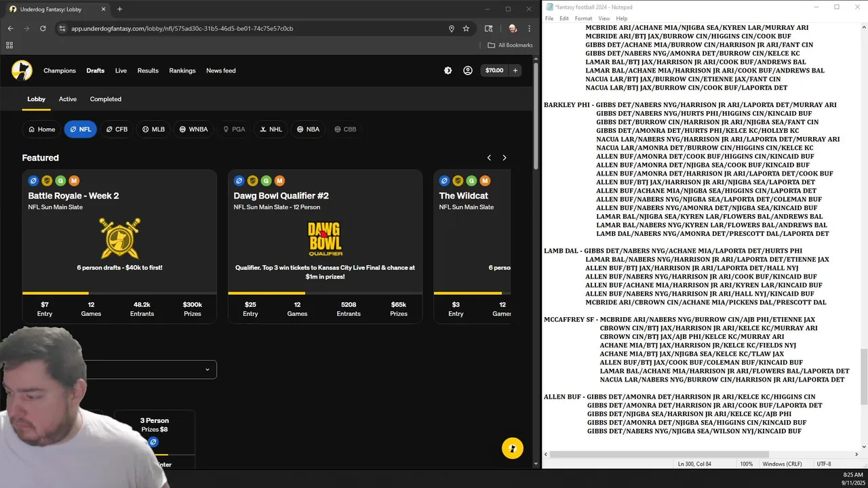
Task: Go back in Chrome
Action: tap(10, 28)
